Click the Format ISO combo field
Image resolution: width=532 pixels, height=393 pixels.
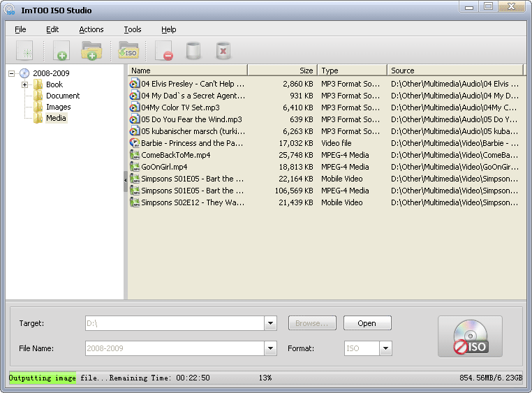click(x=362, y=348)
